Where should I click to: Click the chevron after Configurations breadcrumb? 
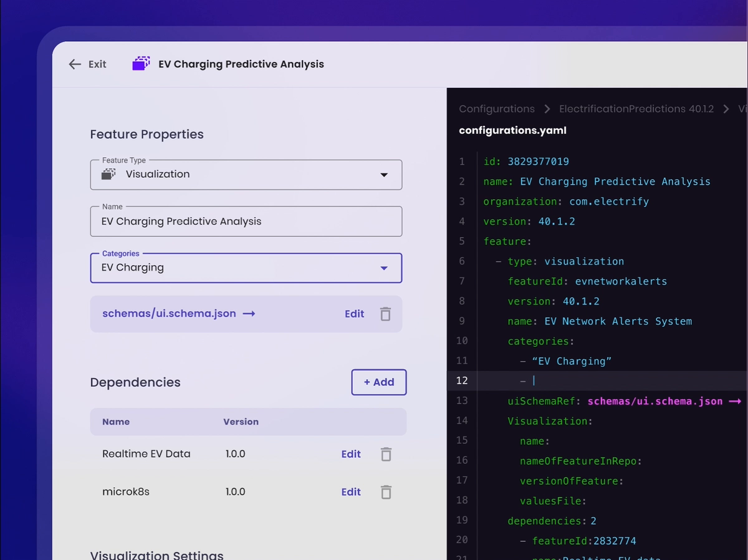[x=547, y=109]
